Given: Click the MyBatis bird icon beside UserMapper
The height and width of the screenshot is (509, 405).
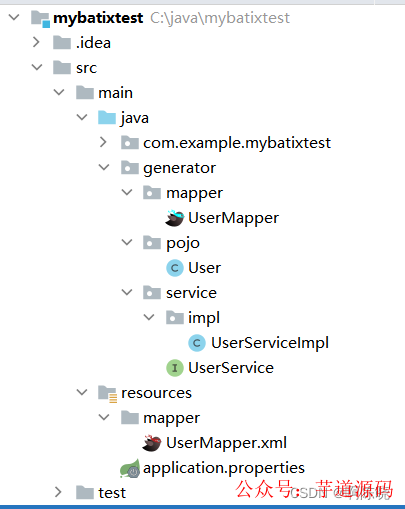Looking at the screenshot, I should pyautogui.click(x=174, y=218).
